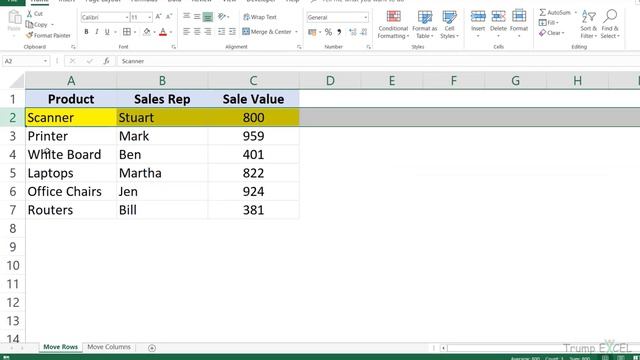Apply Percent Style format

pos(328,32)
